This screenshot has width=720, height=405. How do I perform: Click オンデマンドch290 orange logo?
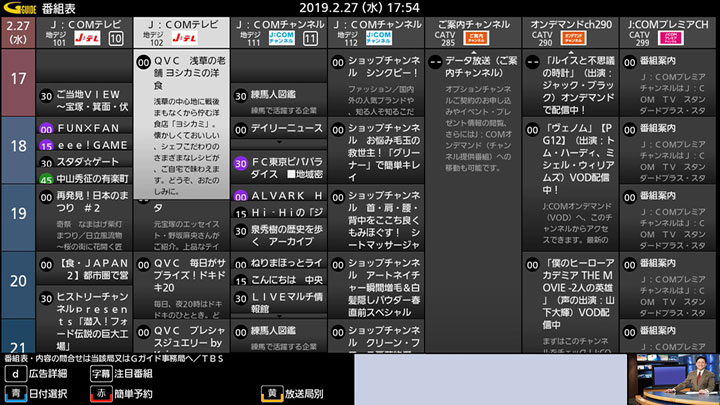point(574,38)
